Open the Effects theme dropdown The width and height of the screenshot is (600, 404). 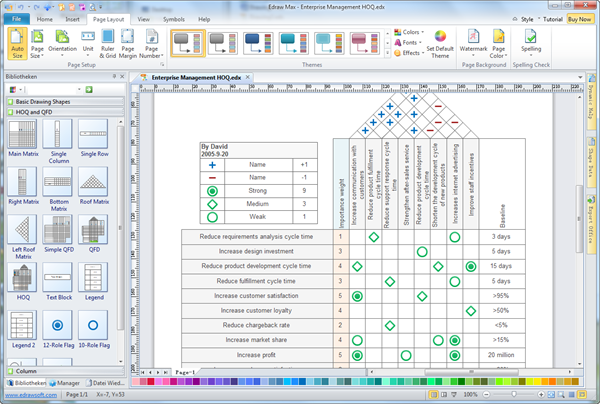[409, 53]
